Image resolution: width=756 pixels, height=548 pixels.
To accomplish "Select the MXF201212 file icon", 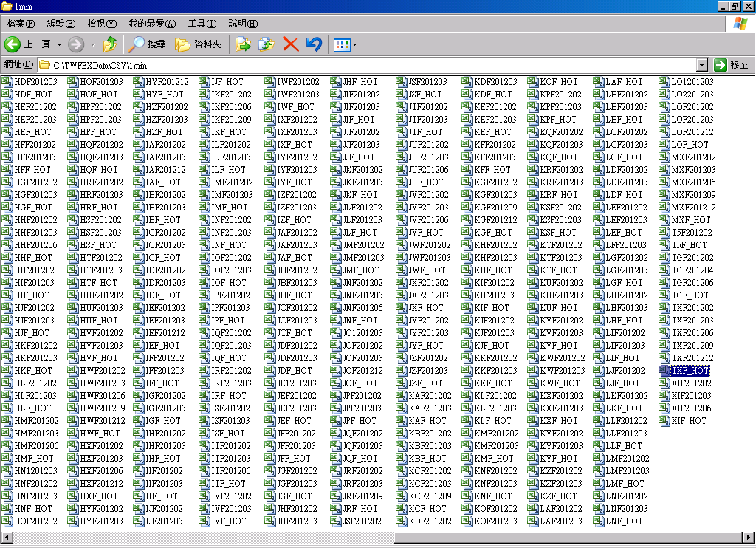I will point(664,207).
